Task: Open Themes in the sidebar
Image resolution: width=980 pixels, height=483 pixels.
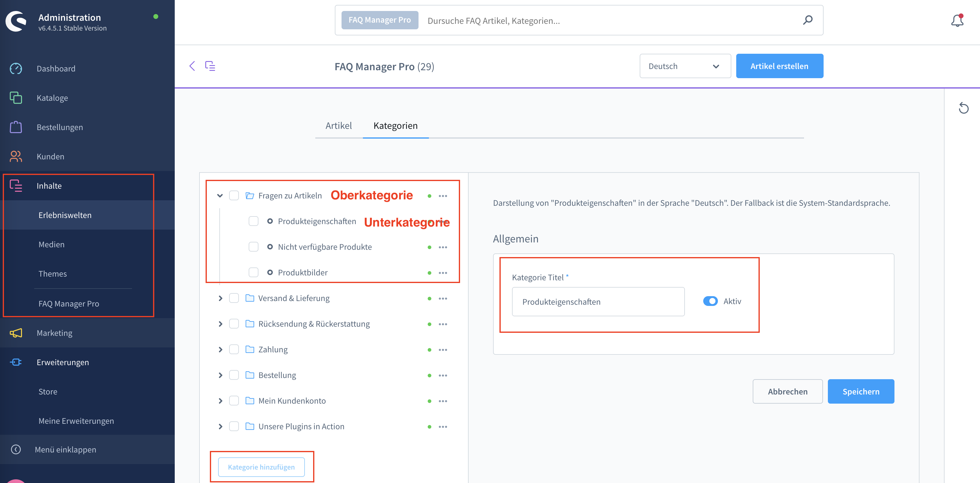Action: click(53, 274)
